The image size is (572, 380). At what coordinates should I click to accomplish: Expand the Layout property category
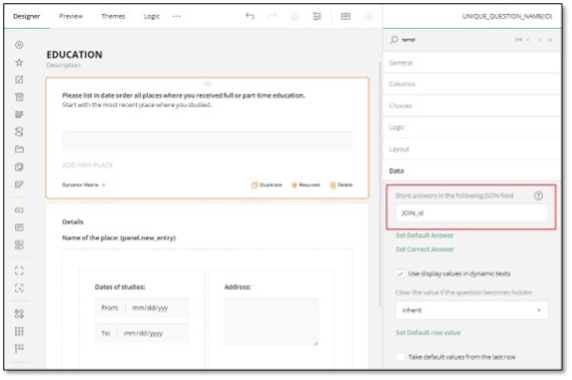[472, 149]
